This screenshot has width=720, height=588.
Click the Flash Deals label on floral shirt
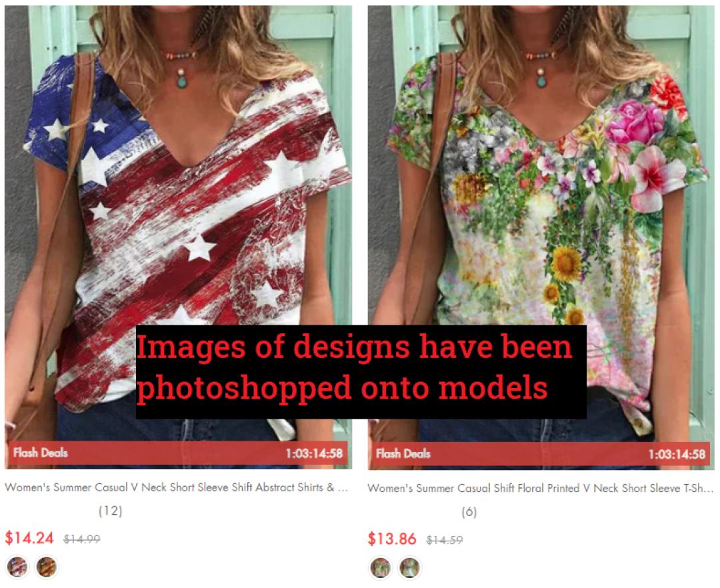tap(403, 454)
